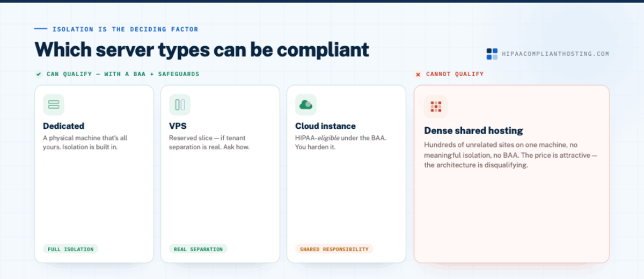The height and width of the screenshot is (279, 644).
Task: Click the Dense shared hosting grid icon
Action: (435, 107)
